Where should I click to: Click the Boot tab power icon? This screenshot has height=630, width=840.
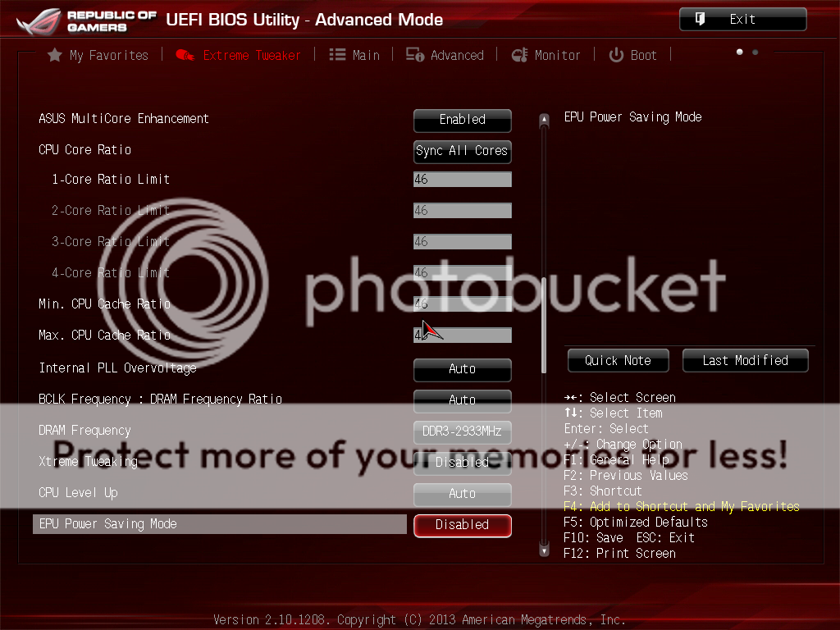[616, 56]
